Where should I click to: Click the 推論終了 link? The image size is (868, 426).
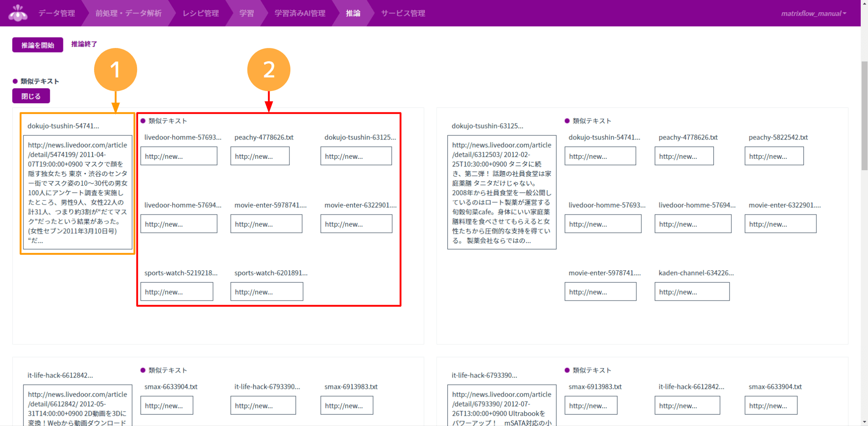[x=84, y=44]
